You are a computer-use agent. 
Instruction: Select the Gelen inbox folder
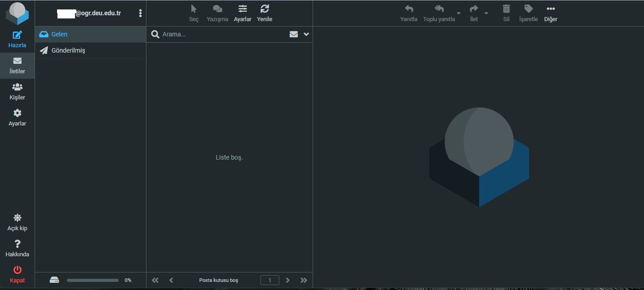59,34
